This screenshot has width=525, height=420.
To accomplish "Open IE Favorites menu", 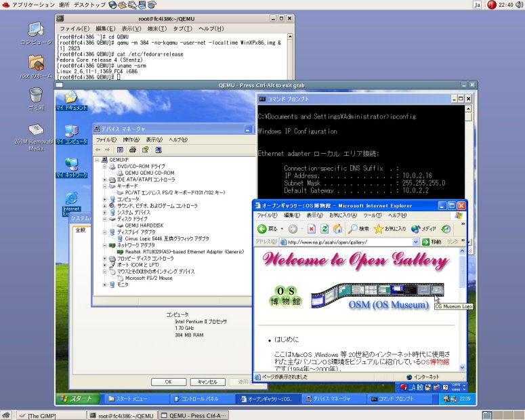I will pos(343,215).
